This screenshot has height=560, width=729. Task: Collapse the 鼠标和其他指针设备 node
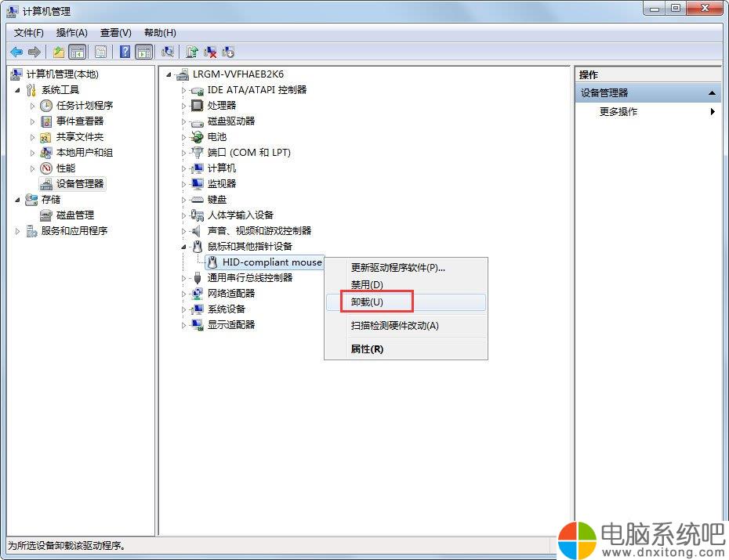[x=183, y=247]
